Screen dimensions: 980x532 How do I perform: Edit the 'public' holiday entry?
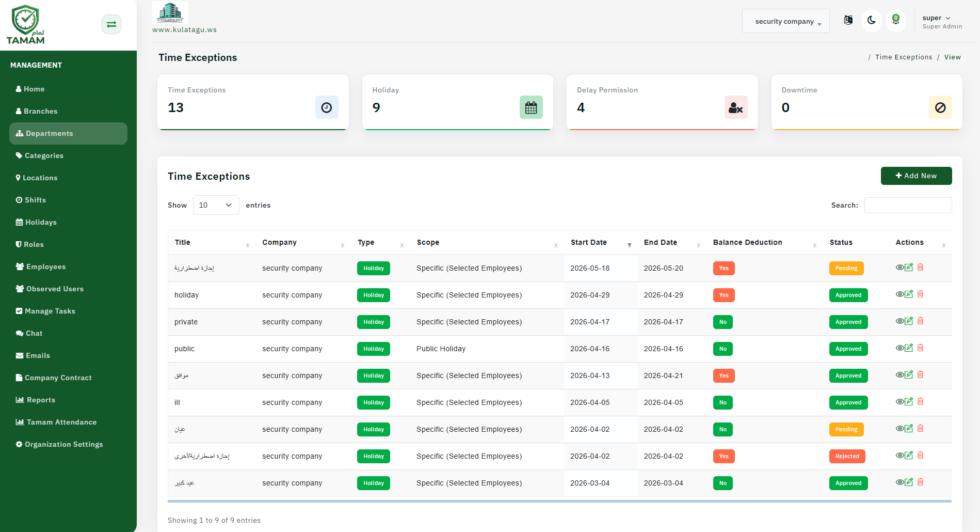(909, 348)
